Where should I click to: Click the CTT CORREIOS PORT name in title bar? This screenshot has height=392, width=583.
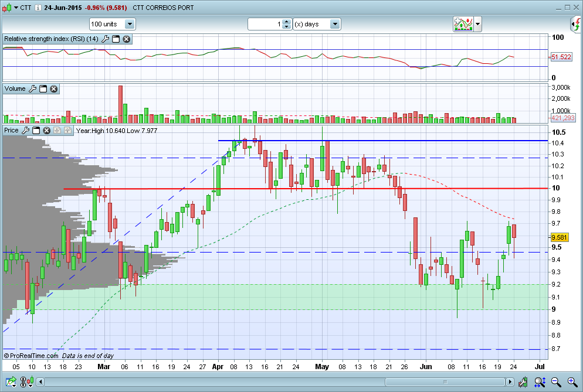[163, 8]
